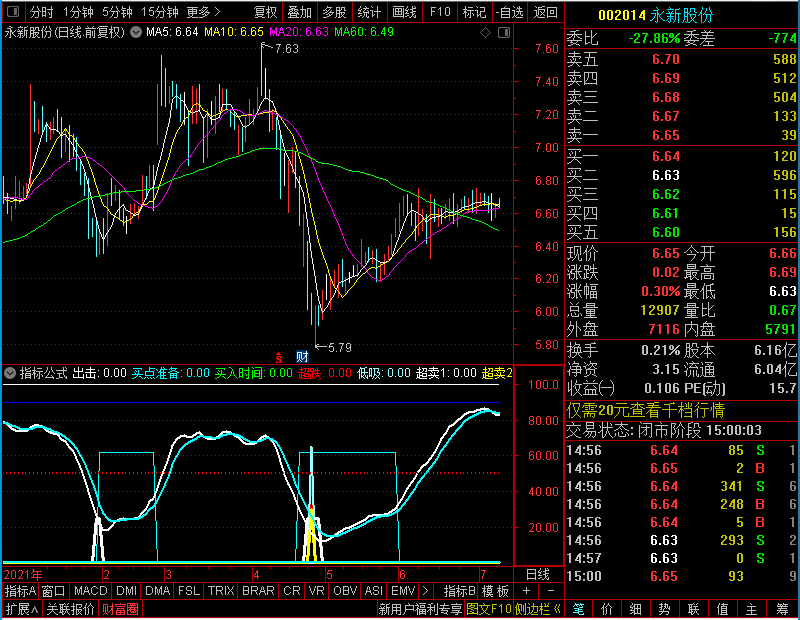800x620 pixels.
Task: Switch indicator to TRIX
Action: (x=220, y=591)
